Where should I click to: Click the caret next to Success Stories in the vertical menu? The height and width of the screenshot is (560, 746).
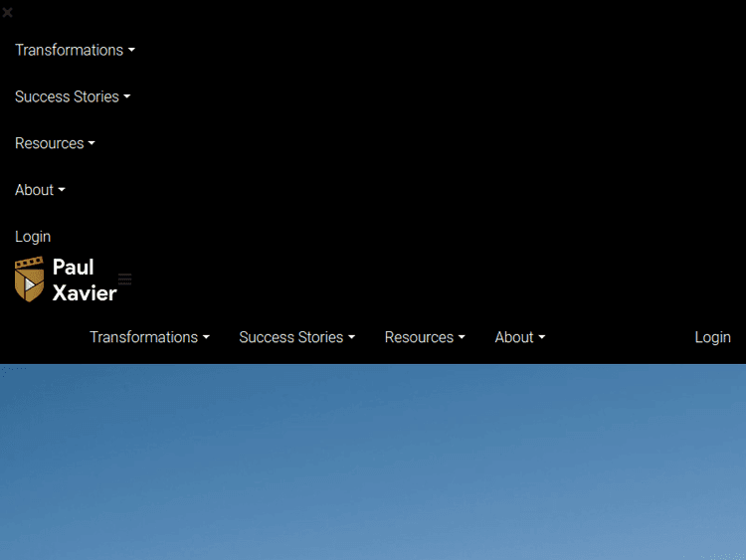coord(127,97)
